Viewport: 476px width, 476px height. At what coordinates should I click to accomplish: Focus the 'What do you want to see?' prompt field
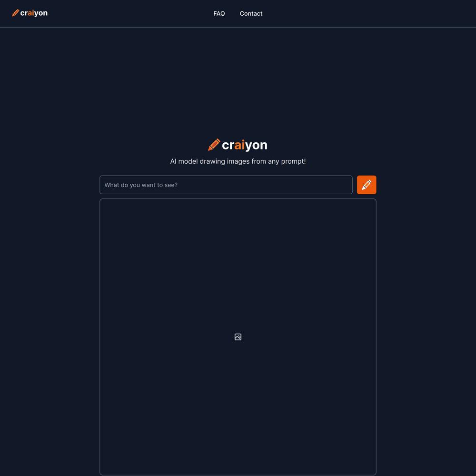(x=226, y=185)
